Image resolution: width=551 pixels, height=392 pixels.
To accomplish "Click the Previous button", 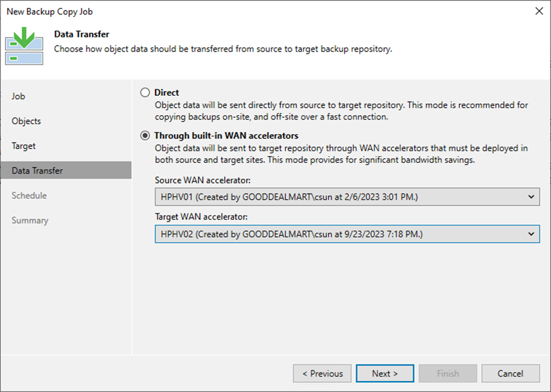I will (322, 373).
